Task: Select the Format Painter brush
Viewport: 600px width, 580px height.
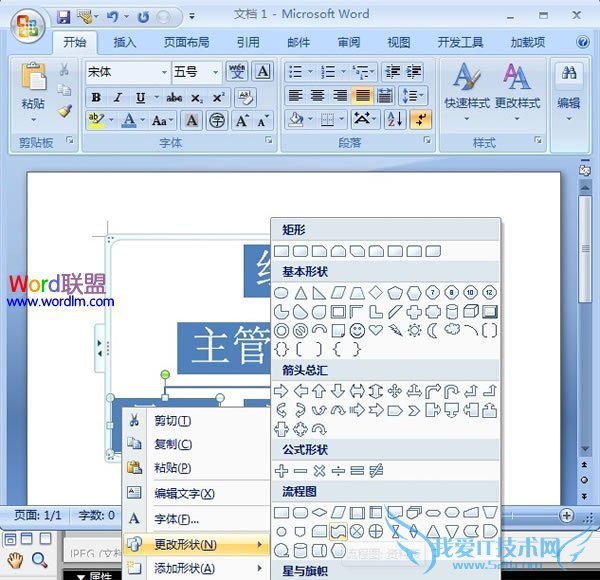Action: (x=65, y=111)
